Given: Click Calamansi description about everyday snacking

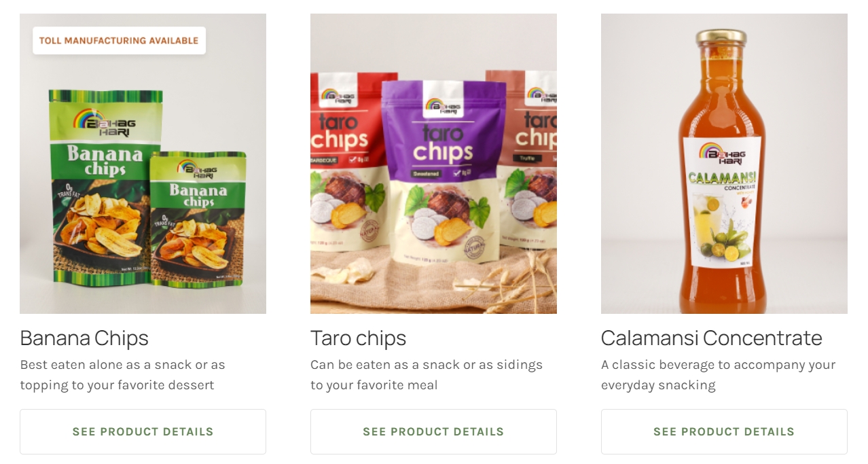Looking at the screenshot, I should pyautogui.click(x=719, y=375).
